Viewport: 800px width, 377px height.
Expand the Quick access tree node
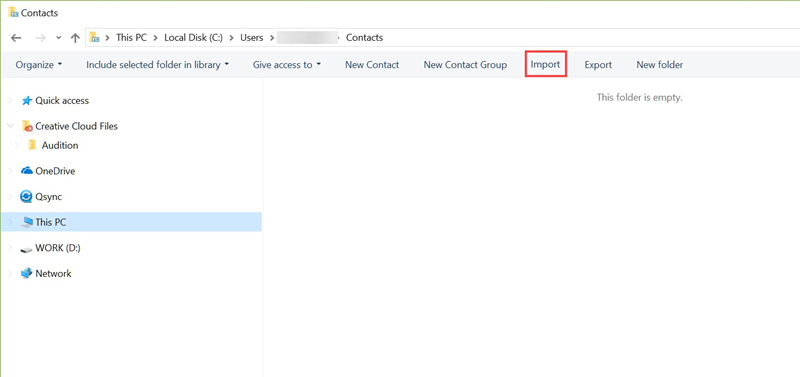11,100
